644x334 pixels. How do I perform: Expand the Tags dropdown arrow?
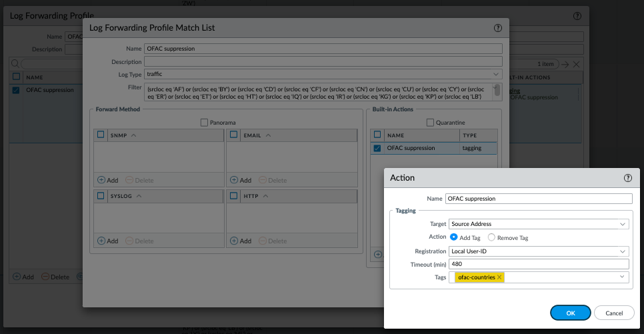[x=622, y=277]
